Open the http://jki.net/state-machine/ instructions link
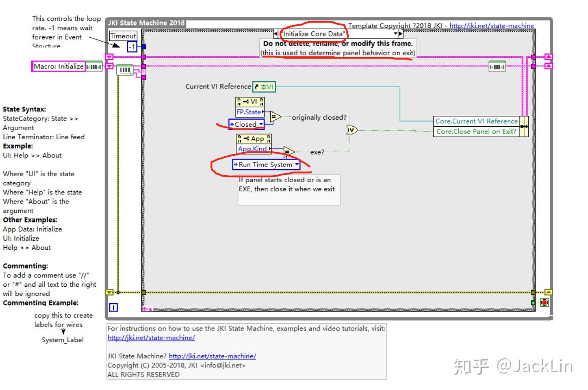The height and width of the screenshot is (390, 588). [151, 338]
